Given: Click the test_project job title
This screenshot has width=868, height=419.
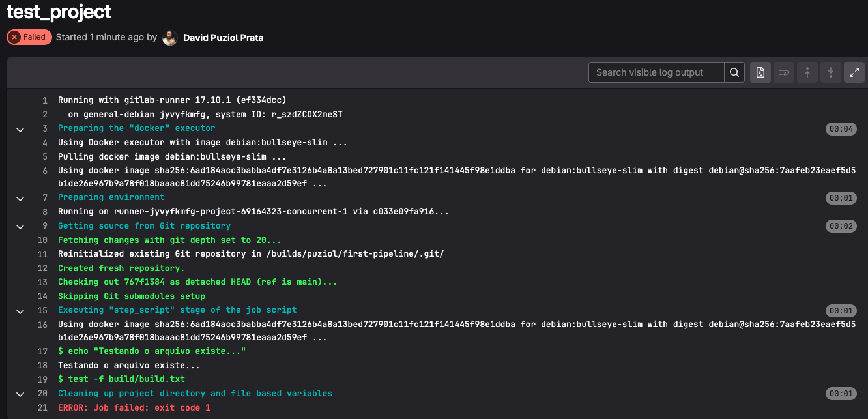Looking at the screenshot, I should pos(59,12).
